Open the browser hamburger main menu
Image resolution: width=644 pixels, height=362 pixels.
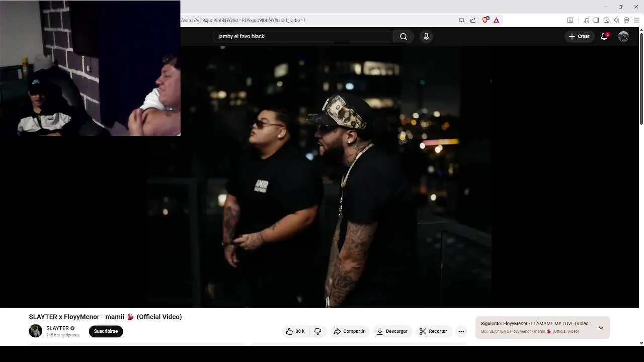(636, 20)
